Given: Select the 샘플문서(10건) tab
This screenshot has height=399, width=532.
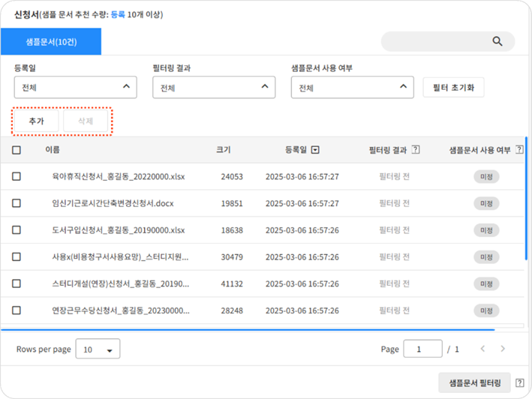Looking at the screenshot, I should [51, 42].
